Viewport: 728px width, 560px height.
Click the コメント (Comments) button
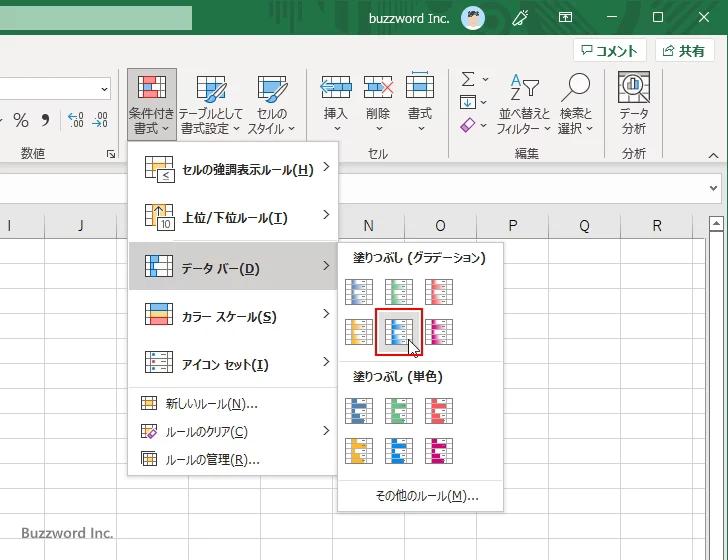[x=607, y=51]
